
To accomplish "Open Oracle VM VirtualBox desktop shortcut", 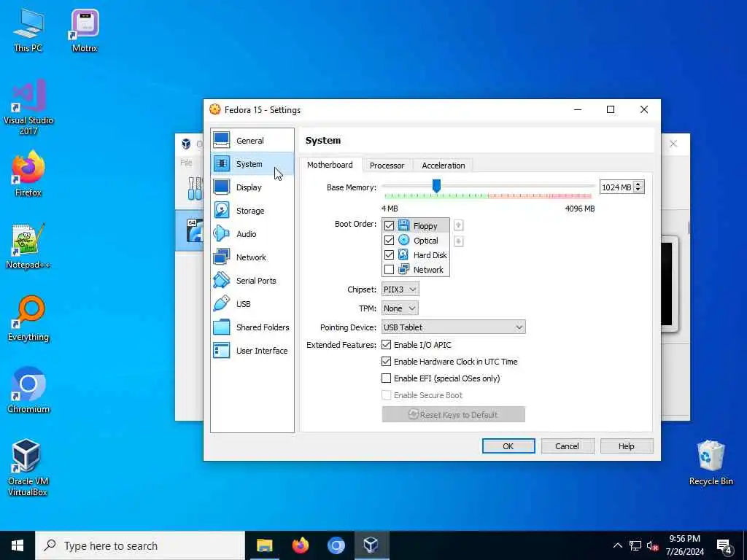I will 28,467.
